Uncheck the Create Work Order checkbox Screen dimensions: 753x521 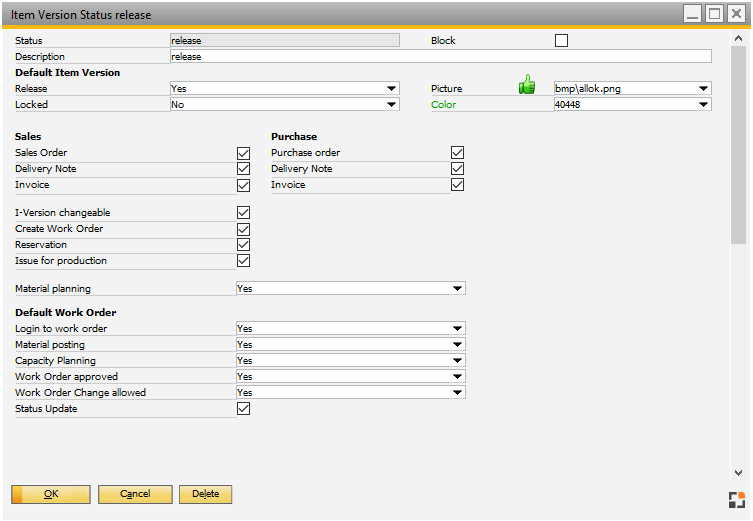[x=243, y=229]
